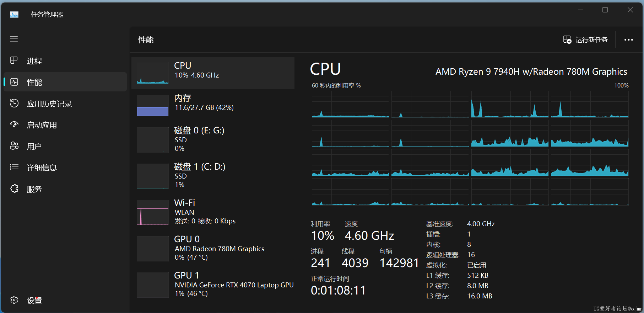
Task: Click the 插槽 value 1
Action: pos(469,234)
